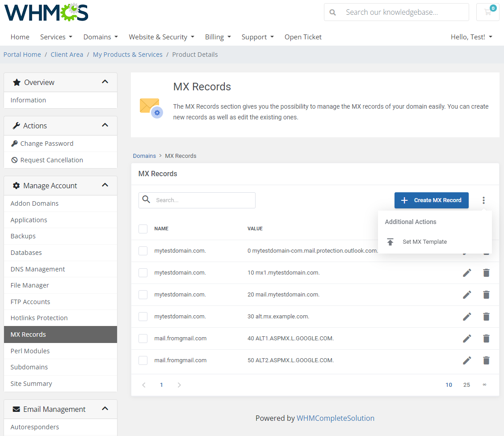Open the Support menu

coord(257,37)
